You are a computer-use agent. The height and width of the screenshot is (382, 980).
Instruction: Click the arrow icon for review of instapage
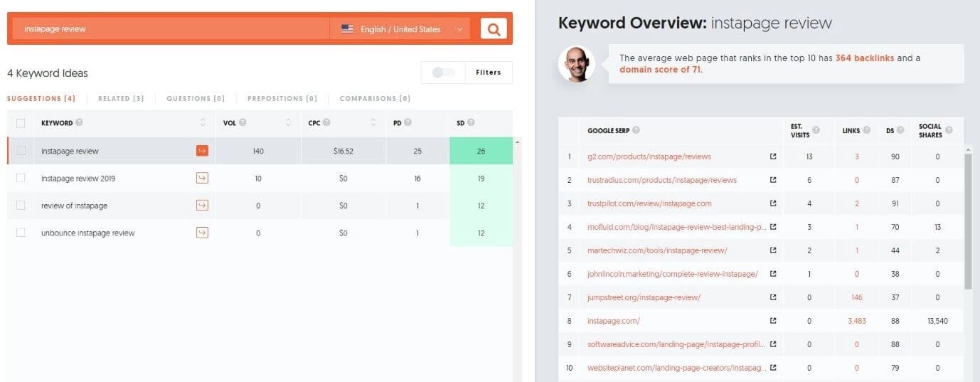[x=202, y=206]
